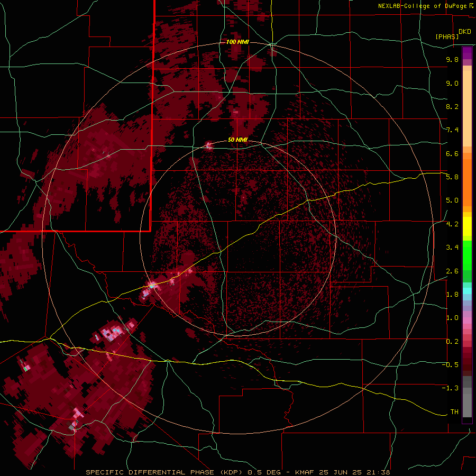This screenshot has height=476, width=476.
Task: Click the DKD label above the scale
Action: tap(465, 32)
